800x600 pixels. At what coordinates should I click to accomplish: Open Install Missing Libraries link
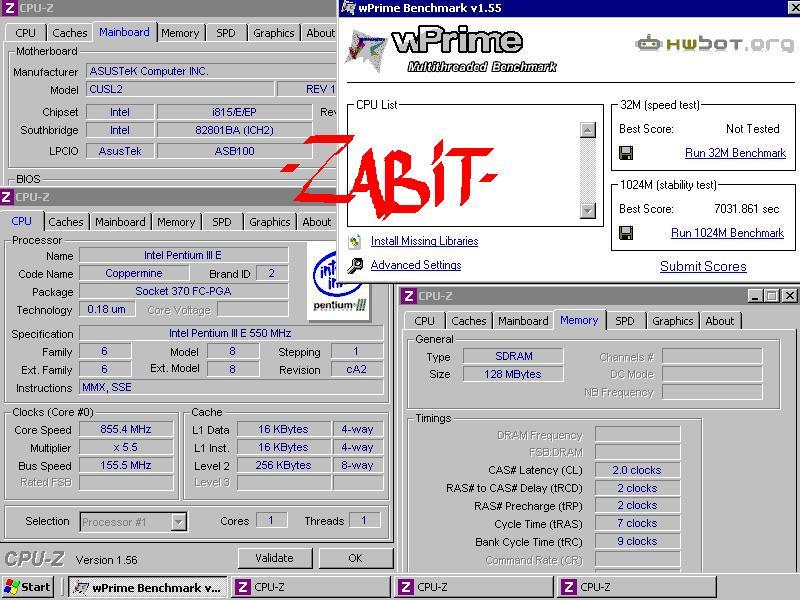424,241
